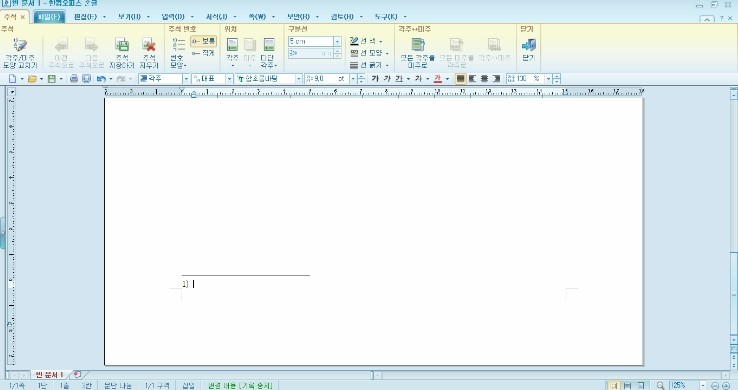Select the multi-column footnote (다단 각주) icon
Screen dimensions: 738x390
click(269, 45)
